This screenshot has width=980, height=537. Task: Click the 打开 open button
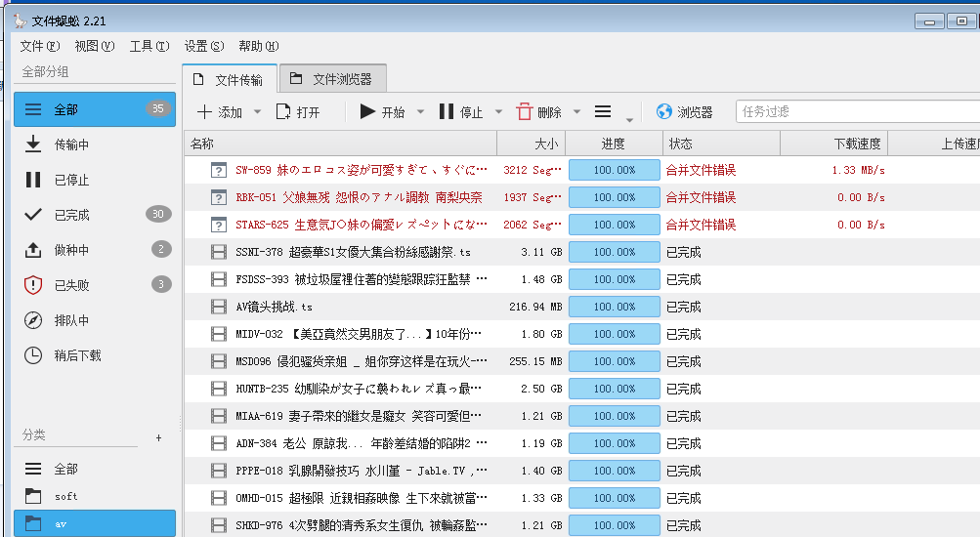click(298, 111)
